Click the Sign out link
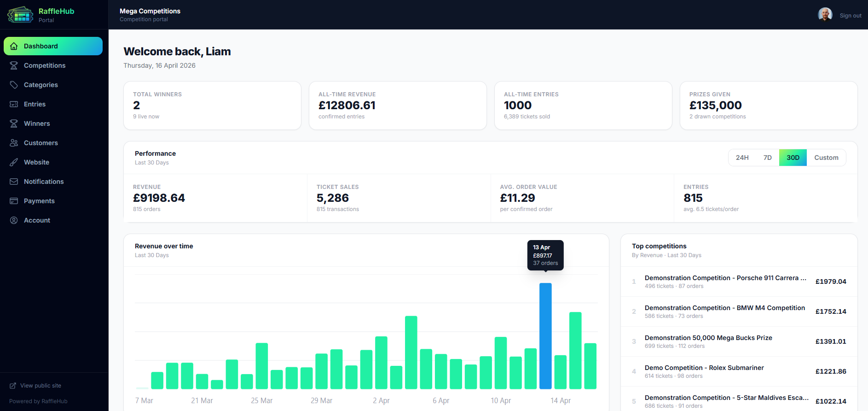This screenshot has height=411, width=868. coord(850,16)
